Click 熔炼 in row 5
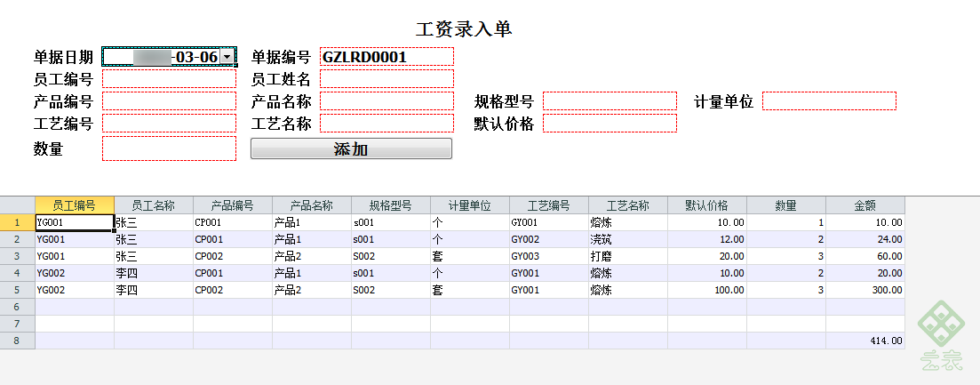Screen dimensions: 980x385 point(628,290)
